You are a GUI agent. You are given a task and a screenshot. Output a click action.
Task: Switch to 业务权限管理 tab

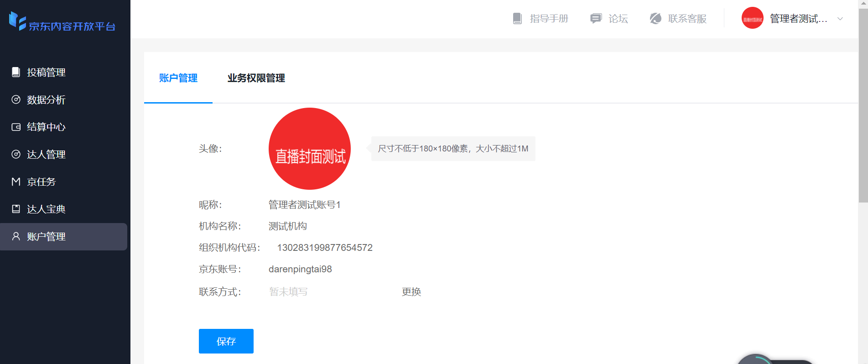[x=256, y=78]
